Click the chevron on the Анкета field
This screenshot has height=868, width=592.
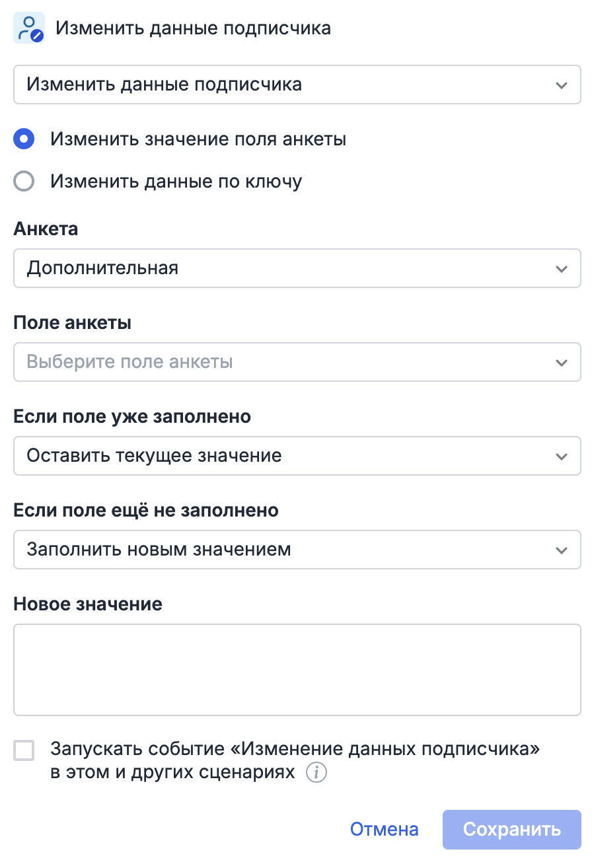pos(561,268)
